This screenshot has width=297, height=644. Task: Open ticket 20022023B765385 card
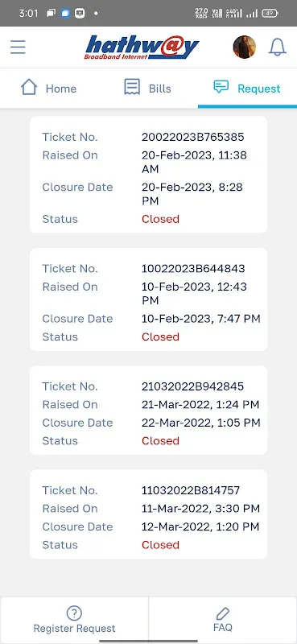tap(148, 175)
